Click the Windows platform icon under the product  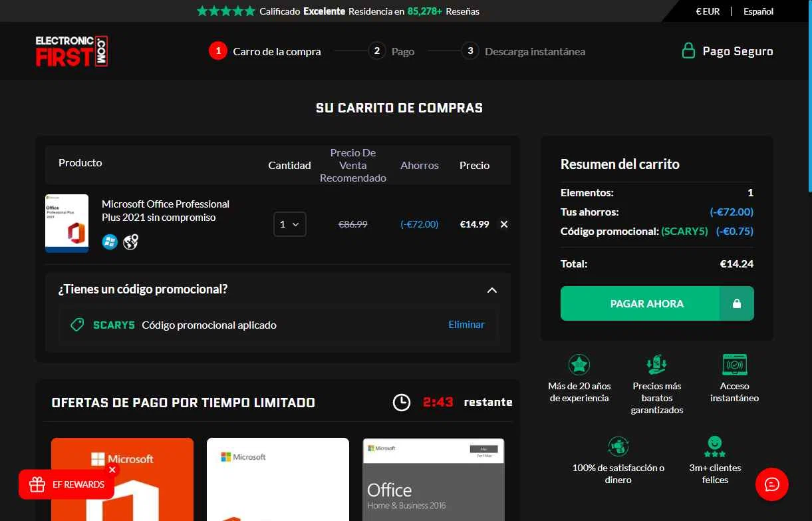tap(110, 242)
